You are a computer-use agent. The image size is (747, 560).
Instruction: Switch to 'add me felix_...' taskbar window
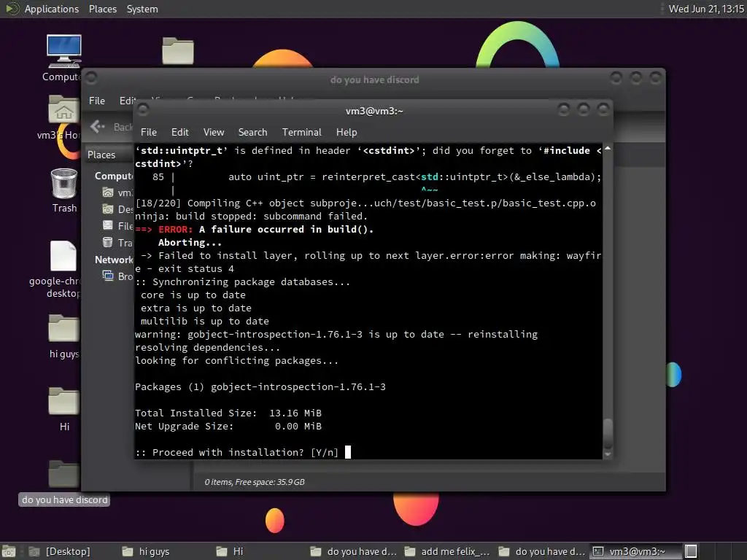tap(447, 551)
